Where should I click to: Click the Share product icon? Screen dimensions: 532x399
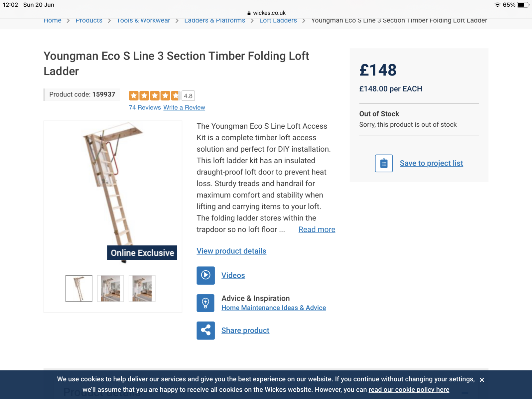point(205,331)
